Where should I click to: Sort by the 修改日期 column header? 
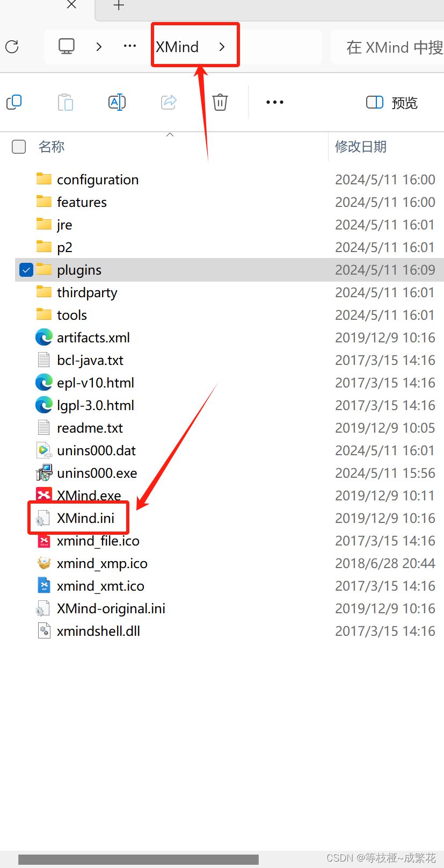(x=361, y=147)
